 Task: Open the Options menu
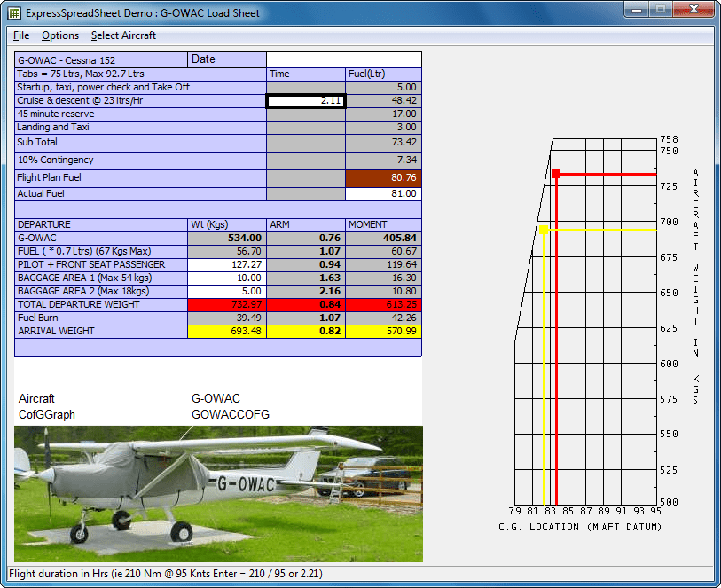59,35
